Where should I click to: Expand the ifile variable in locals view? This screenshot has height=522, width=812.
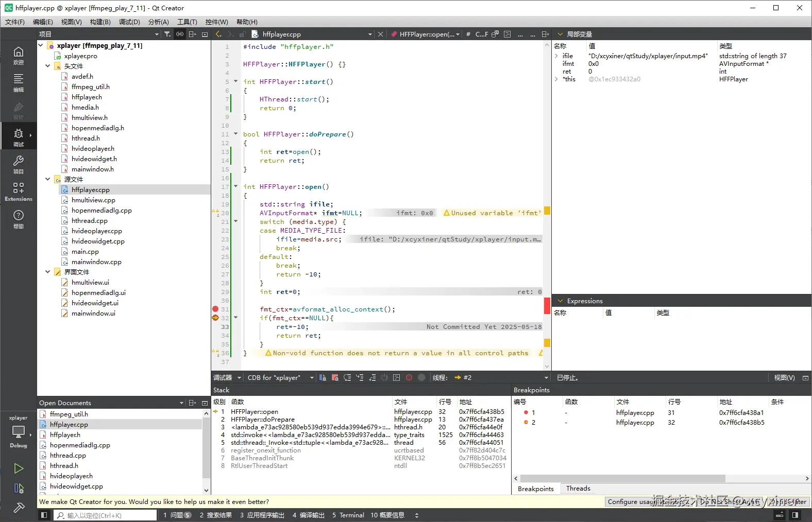[x=556, y=56]
